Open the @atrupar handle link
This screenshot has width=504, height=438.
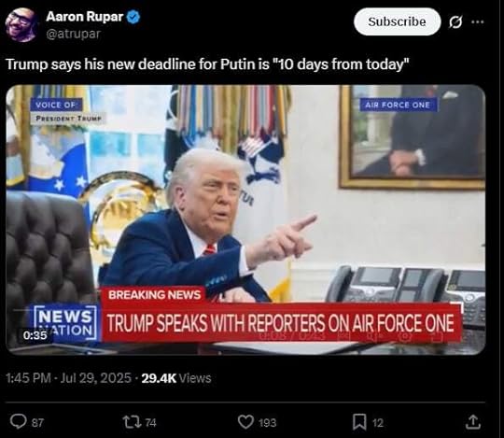click(74, 34)
